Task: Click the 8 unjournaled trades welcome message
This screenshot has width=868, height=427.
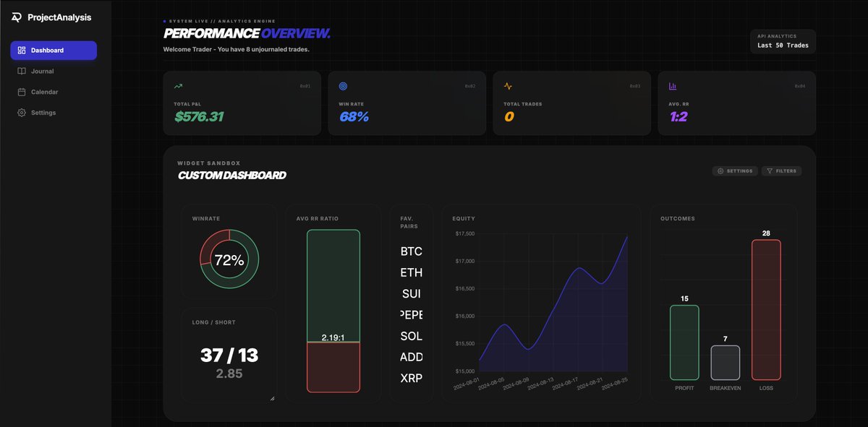Action: point(237,49)
